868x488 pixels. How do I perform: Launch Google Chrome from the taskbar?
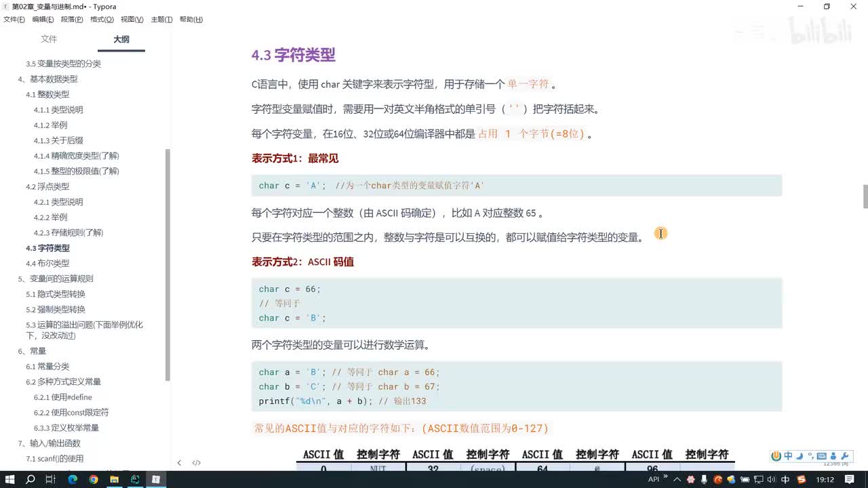pos(94,479)
